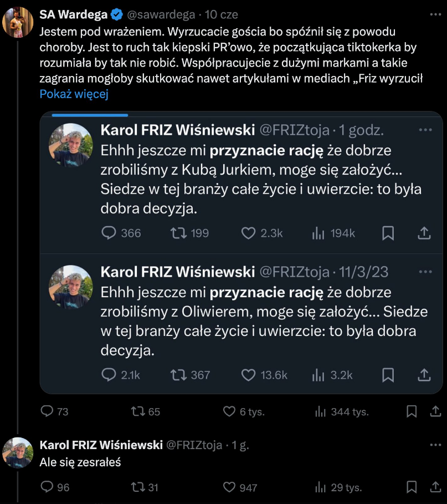Viewport: 447px width, 504px height.
Task: Expand tweet with Pokaż więcej
Action: [74, 94]
